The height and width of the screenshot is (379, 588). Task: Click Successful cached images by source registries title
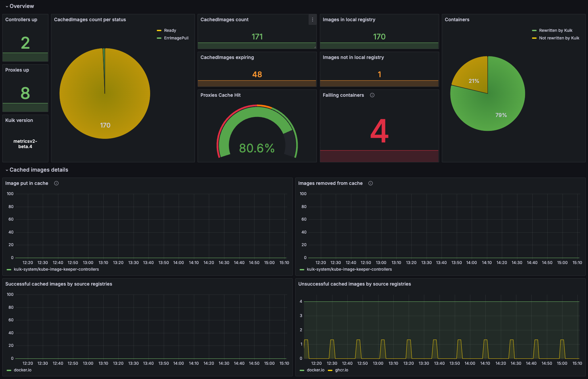pyautogui.click(x=59, y=284)
